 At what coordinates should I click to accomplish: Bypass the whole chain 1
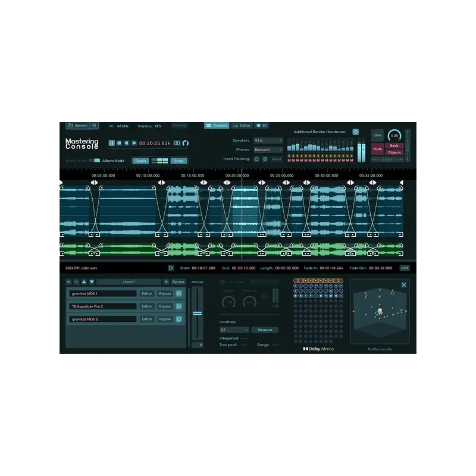pos(178,281)
